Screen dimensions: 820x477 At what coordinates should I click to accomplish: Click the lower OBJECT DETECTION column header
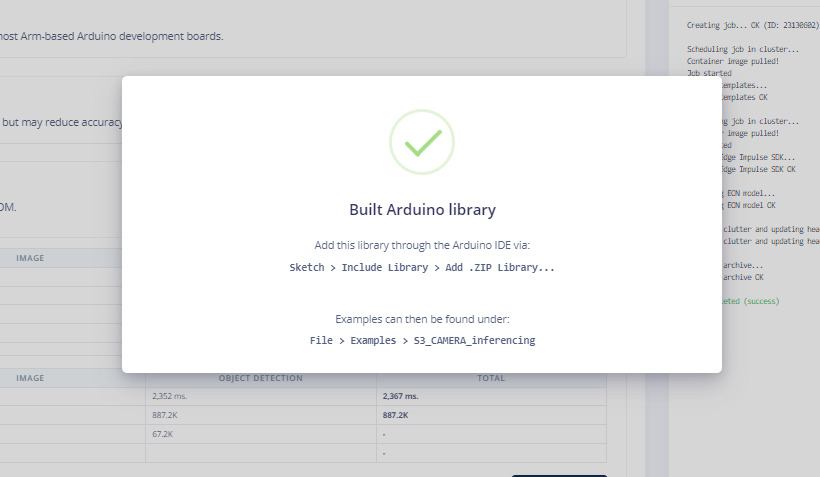(x=260, y=379)
